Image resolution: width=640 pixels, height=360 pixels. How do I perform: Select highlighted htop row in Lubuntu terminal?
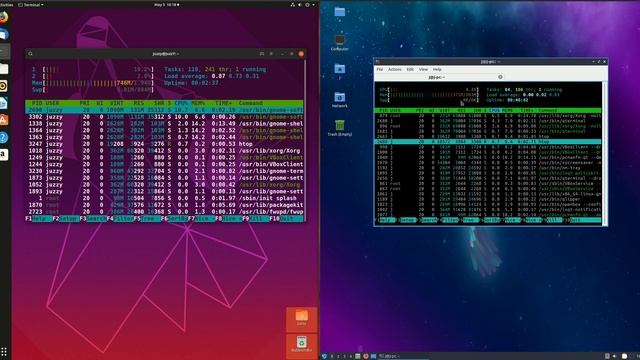[x=488, y=142]
